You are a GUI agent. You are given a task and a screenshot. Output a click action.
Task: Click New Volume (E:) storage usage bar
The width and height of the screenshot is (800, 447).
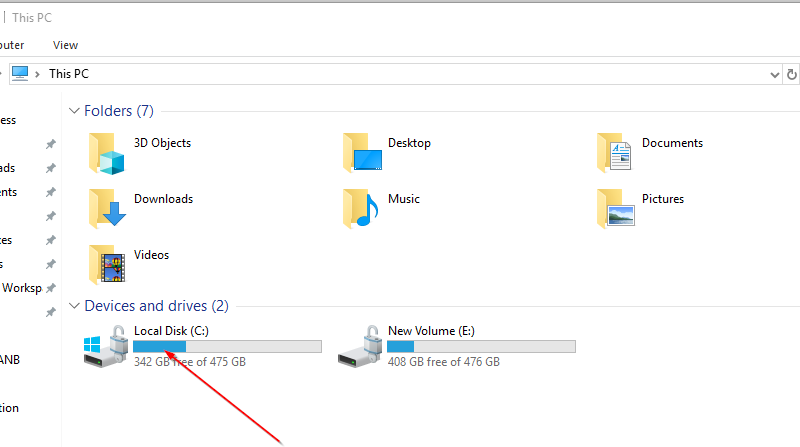(481, 346)
